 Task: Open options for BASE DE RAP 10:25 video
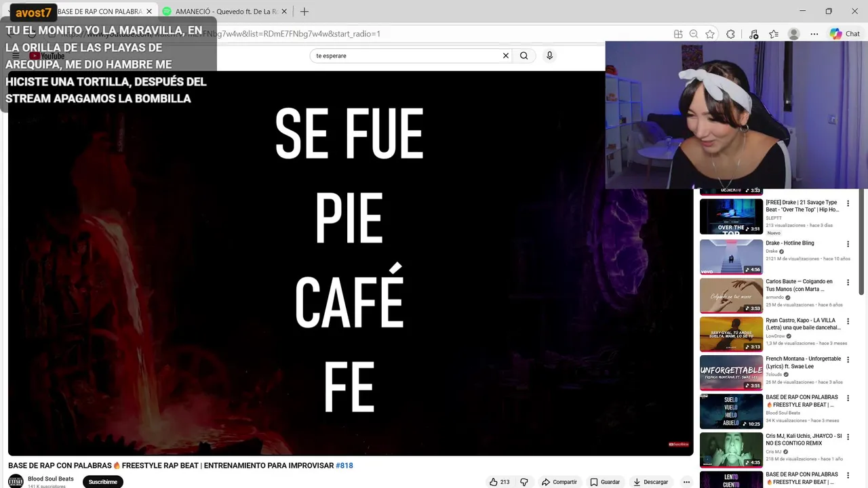tap(848, 399)
